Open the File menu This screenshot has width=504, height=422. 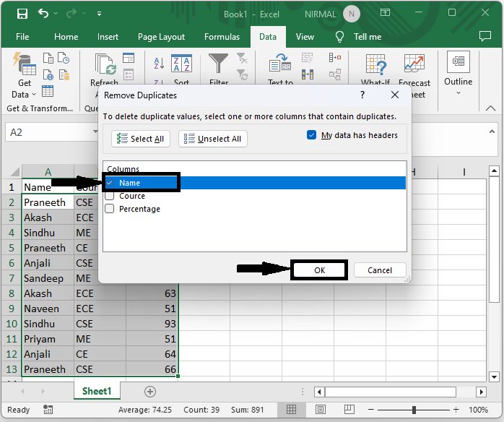(22, 37)
